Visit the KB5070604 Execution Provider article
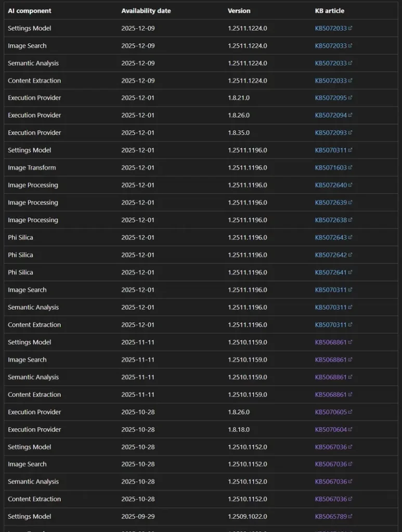The width and height of the screenshot is (402, 532). click(x=331, y=430)
